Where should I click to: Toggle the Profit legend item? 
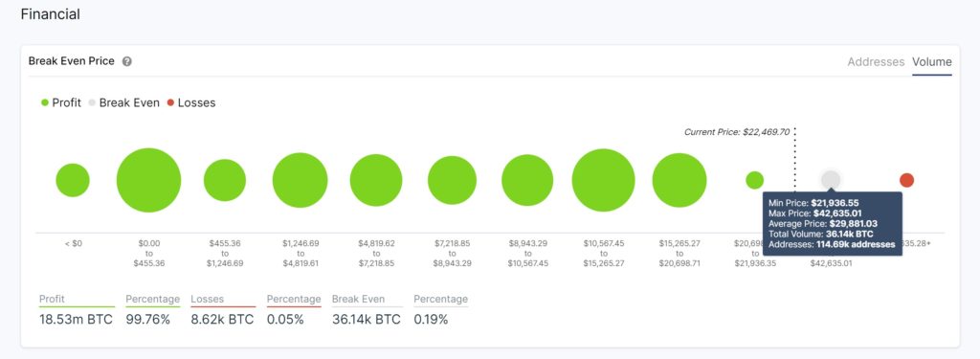(x=61, y=102)
